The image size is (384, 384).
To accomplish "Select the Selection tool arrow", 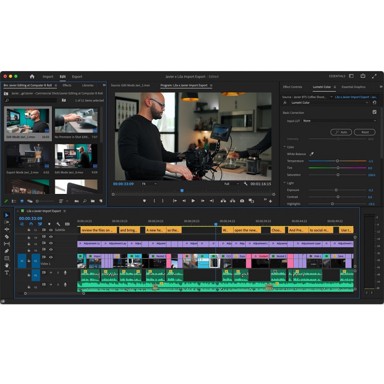I will click(x=6, y=215).
